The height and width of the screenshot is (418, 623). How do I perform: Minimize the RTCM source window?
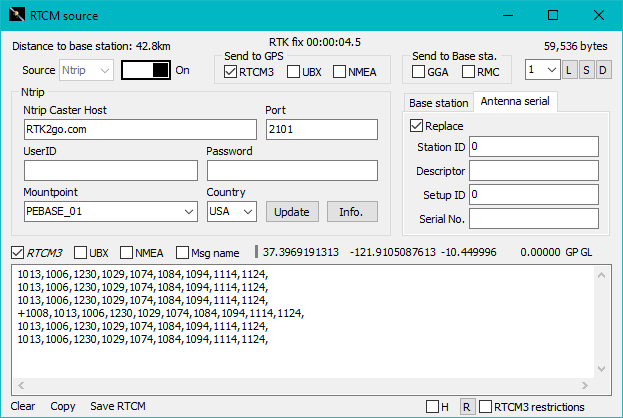(508, 15)
